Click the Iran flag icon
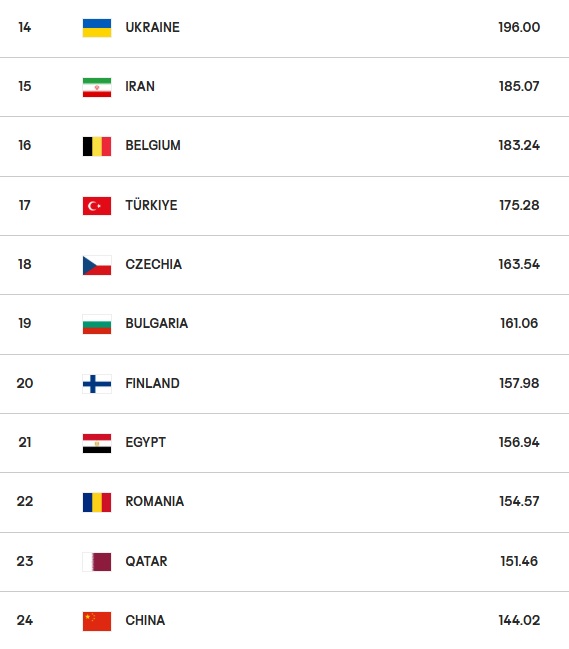 coord(97,87)
